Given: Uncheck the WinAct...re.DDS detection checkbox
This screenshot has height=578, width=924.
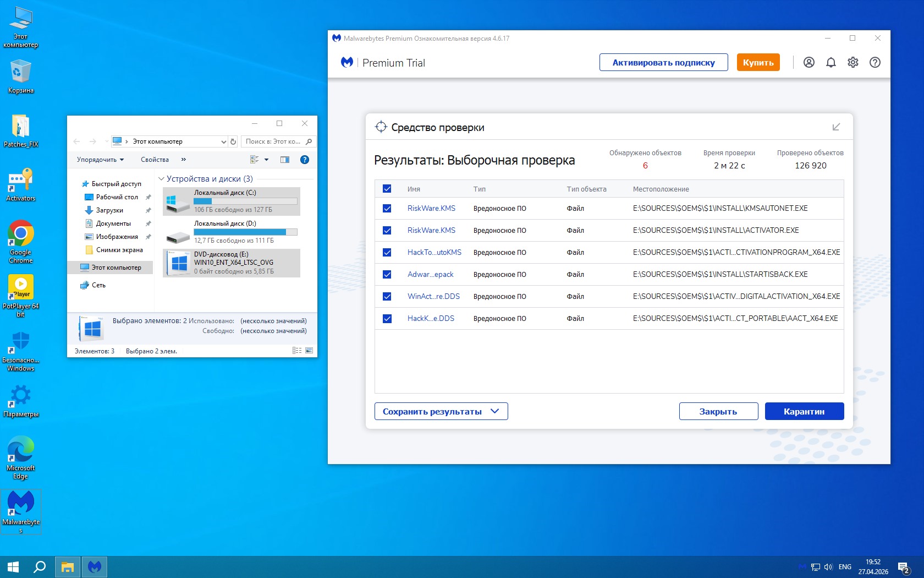Looking at the screenshot, I should coord(387,296).
